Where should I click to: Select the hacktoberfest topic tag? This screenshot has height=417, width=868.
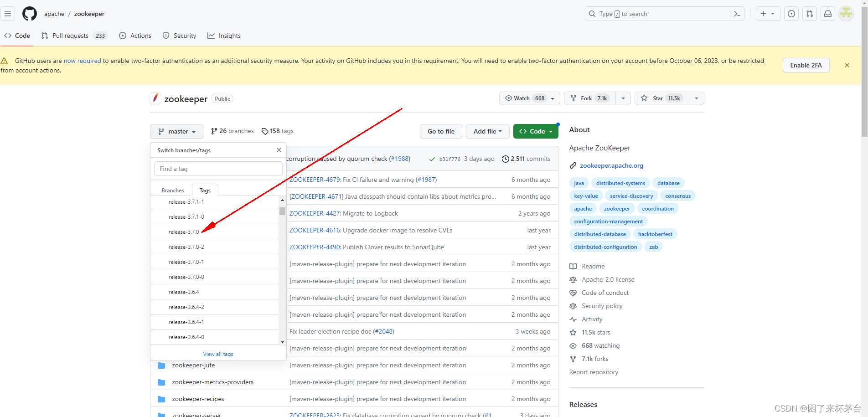point(655,234)
